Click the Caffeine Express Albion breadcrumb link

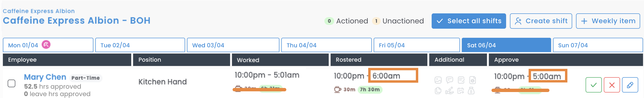tap(39, 11)
